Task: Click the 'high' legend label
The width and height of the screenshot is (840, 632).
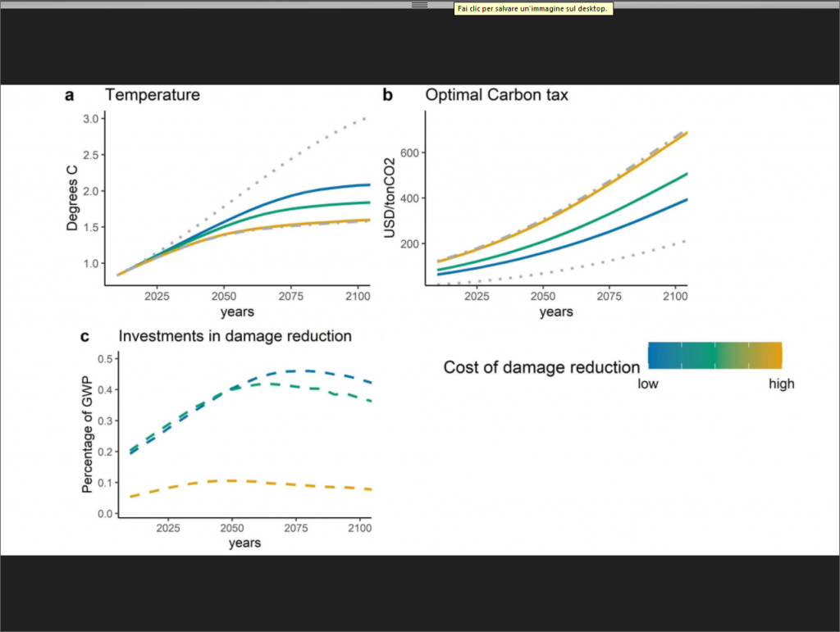Action: pyautogui.click(x=781, y=384)
